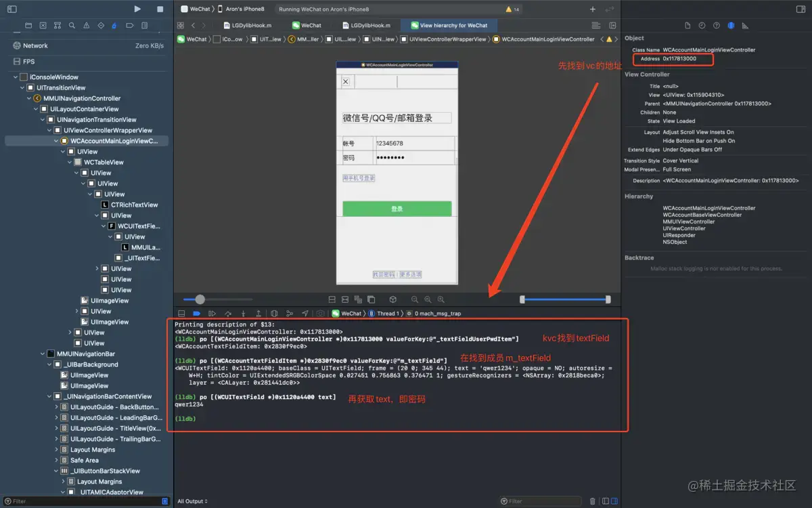Open the Issue navigator

point(87,26)
